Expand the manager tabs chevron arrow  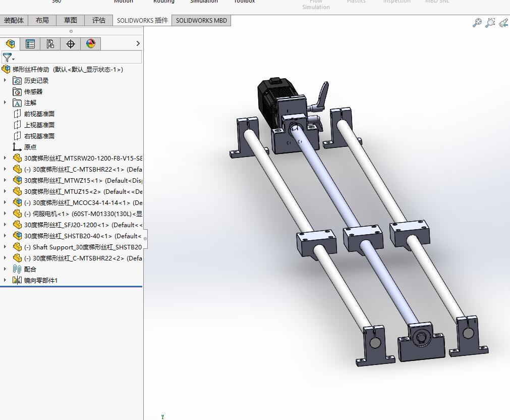[138, 43]
